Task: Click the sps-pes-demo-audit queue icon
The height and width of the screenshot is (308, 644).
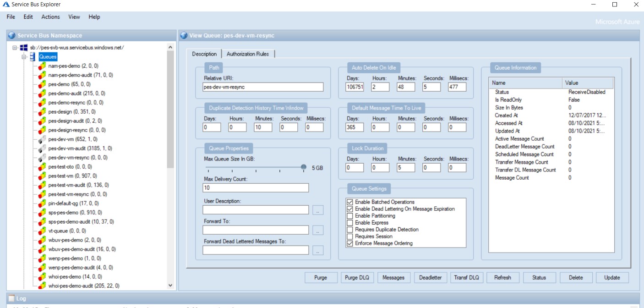Action: (42, 222)
